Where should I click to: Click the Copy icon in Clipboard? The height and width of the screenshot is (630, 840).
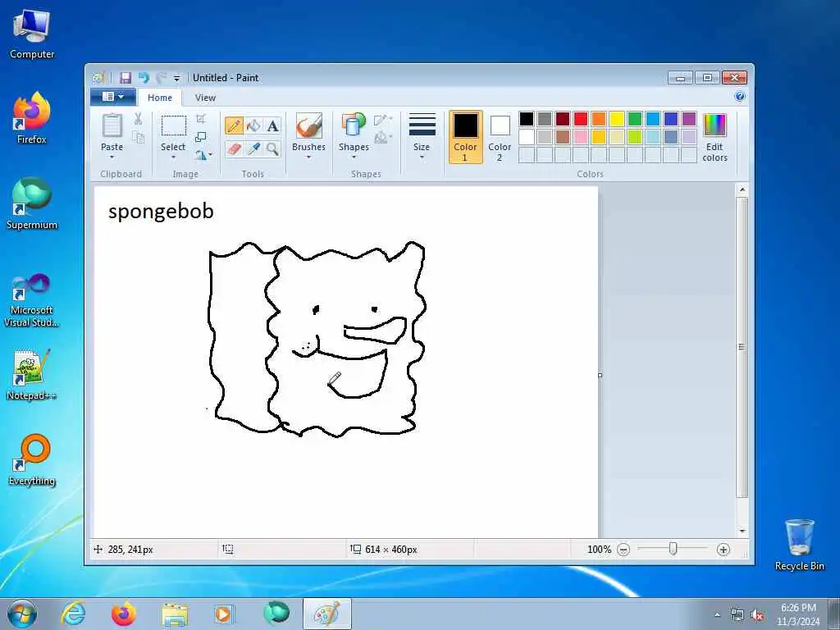[138, 138]
